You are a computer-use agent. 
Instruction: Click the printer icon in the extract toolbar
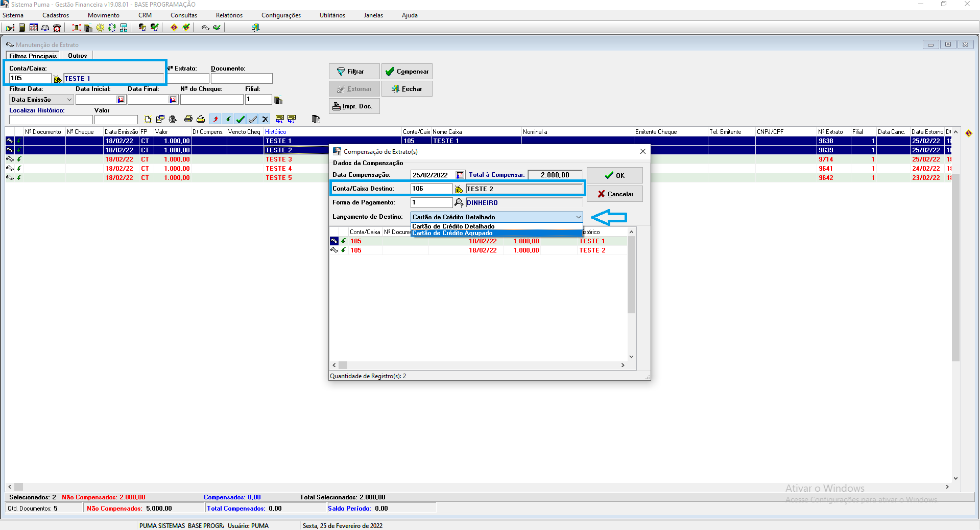(188, 119)
